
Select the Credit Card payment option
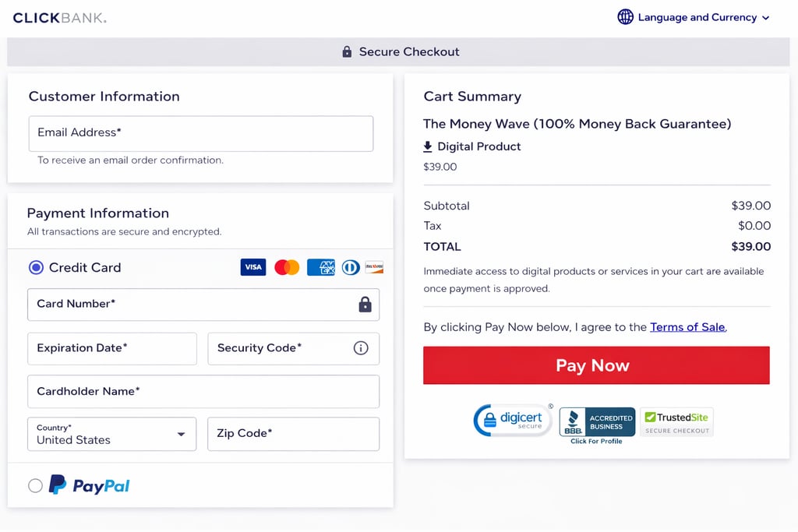click(x=36, y=267)
